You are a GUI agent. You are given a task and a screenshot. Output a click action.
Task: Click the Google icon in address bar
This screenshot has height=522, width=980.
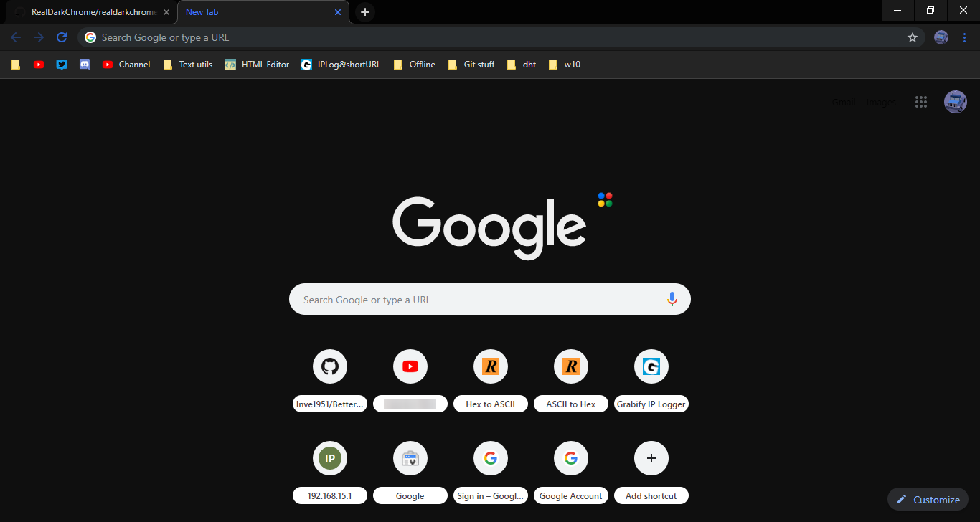click(x=90, y=37)
